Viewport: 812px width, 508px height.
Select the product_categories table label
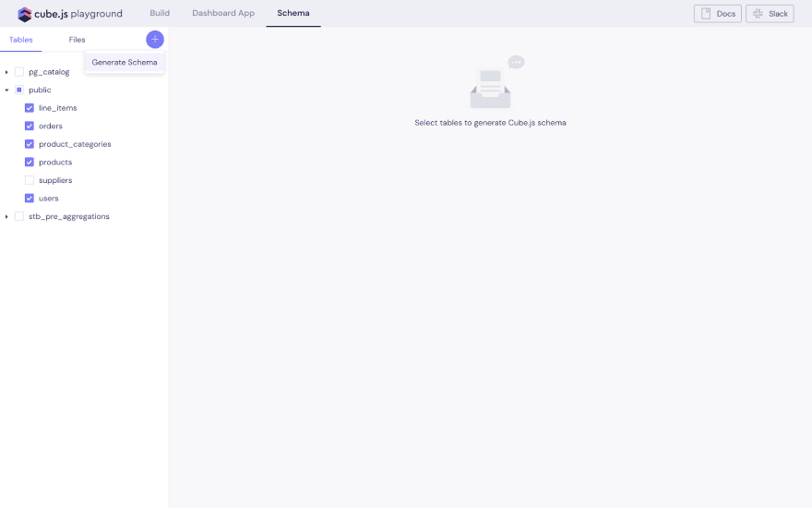[75, 144]
